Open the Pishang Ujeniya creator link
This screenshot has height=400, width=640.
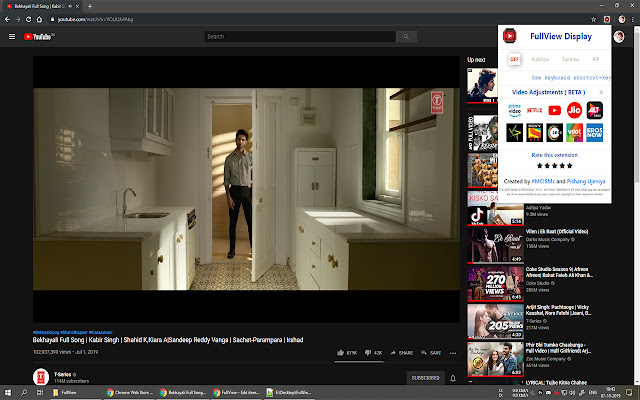pos(586,181)
